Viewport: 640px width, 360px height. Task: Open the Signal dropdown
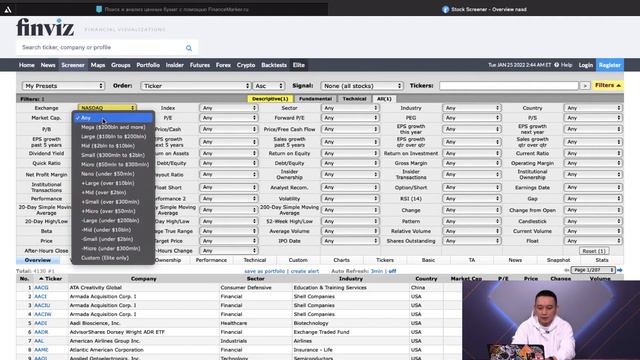click(x=362, y=86)
